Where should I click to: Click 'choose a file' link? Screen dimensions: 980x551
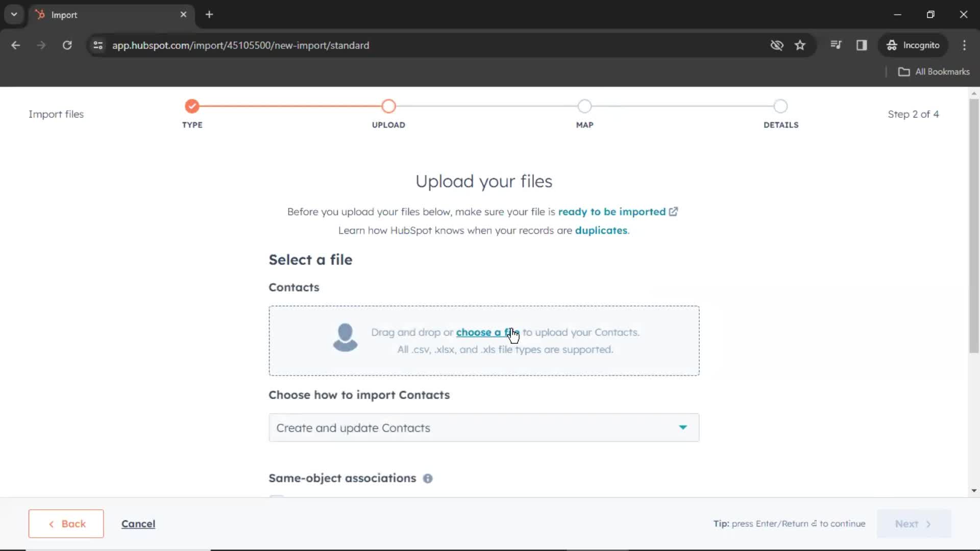(x=487, y=333)
